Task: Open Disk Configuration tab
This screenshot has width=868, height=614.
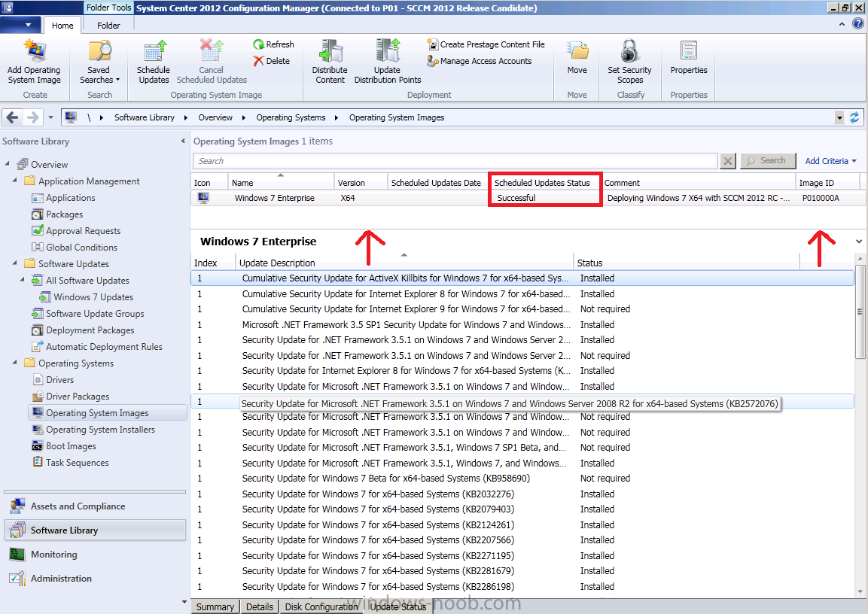Action: coord(321,606)
